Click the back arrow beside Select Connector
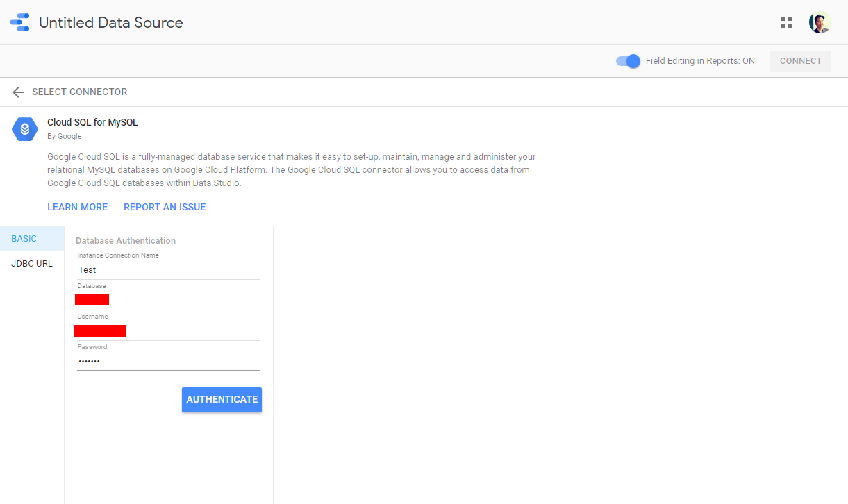The image size is (848, 504). pyautogui.click(x=18, y=92)
